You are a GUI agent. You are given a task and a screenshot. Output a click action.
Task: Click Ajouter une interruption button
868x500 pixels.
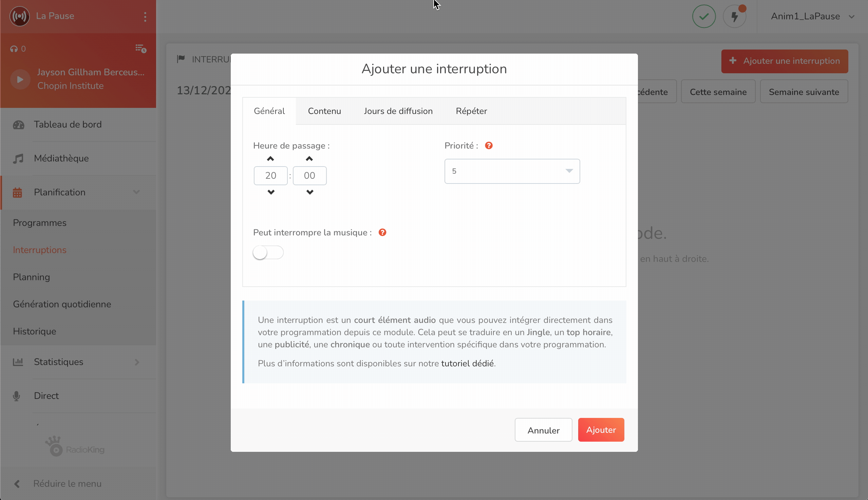784,61
